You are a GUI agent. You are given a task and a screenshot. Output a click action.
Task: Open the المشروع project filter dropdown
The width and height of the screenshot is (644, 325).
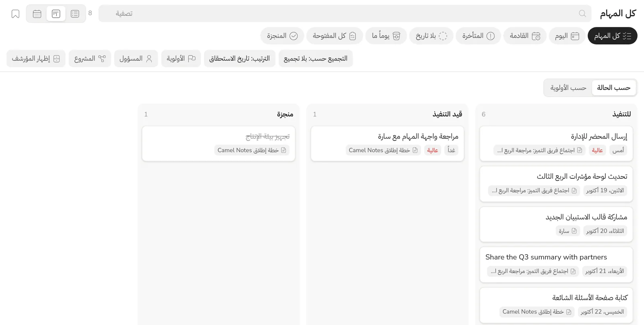[90, 59]
